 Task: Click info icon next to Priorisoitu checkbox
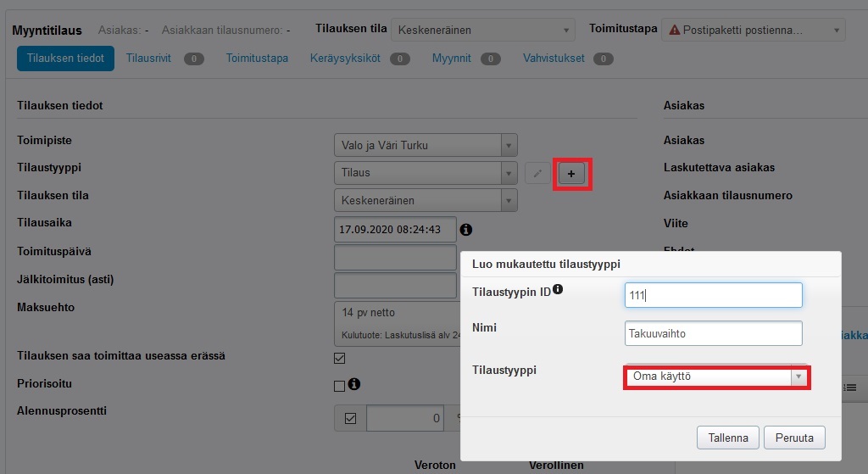354,384
